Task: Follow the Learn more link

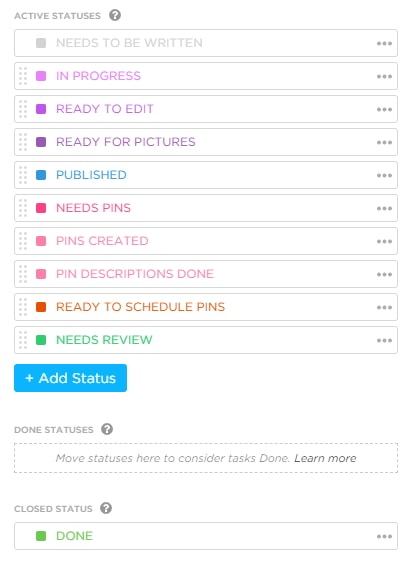Action: [x=325, y=458]
